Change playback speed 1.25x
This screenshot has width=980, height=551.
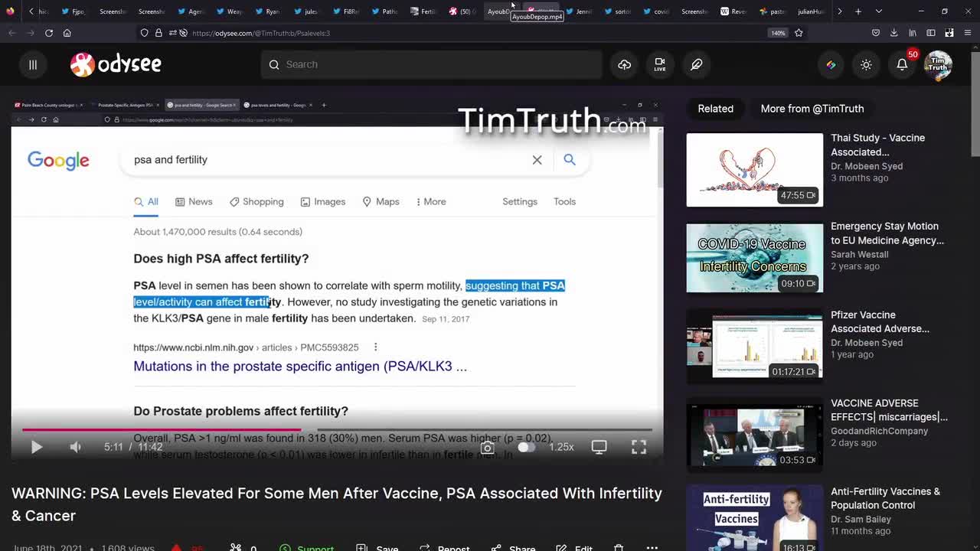coord(561,447)
